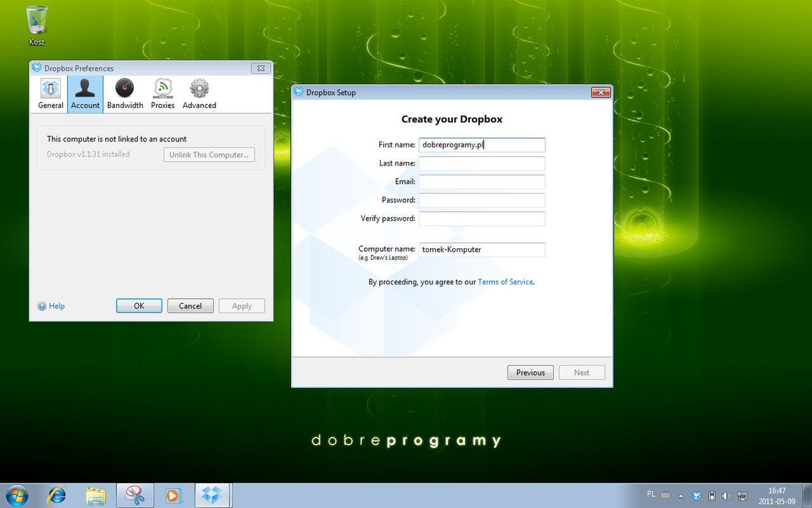Open the Help link in Dropbox Preferences

[56, 306]
